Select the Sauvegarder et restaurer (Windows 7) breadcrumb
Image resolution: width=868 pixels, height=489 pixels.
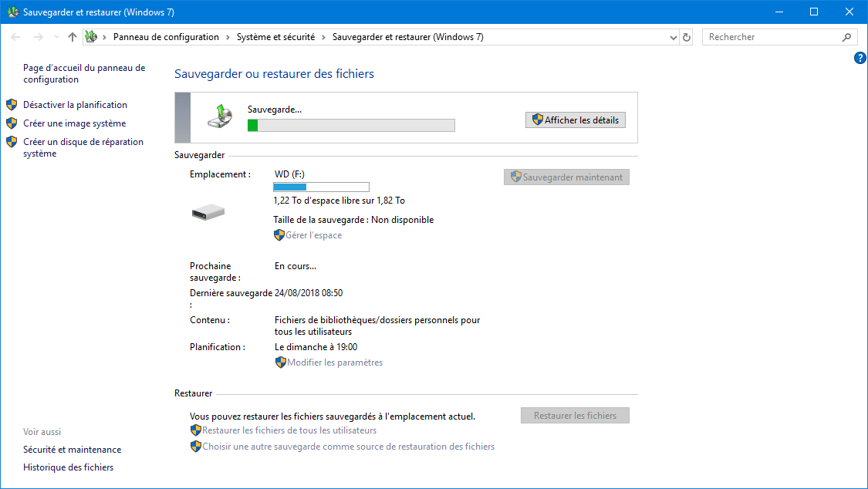[408, 37]
